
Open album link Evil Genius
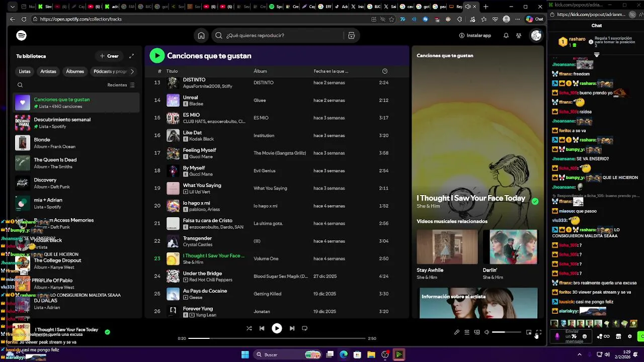coord(265,171)
